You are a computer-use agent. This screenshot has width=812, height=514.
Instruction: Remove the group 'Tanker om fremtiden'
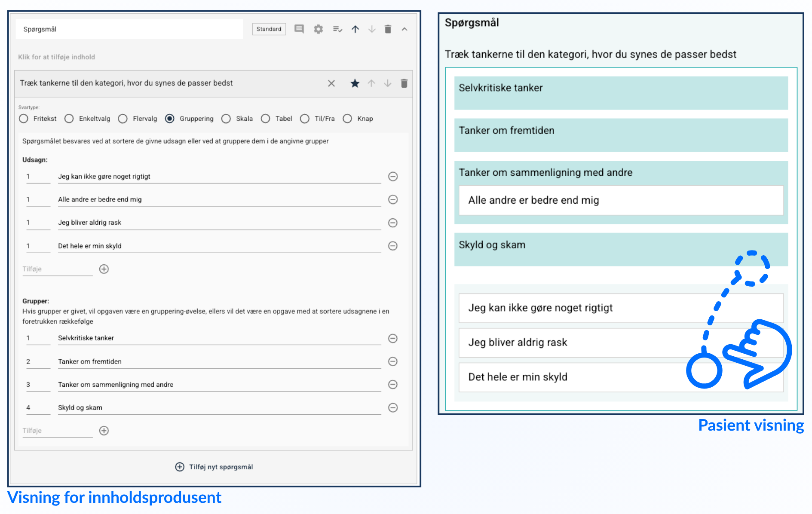[393, 361]
